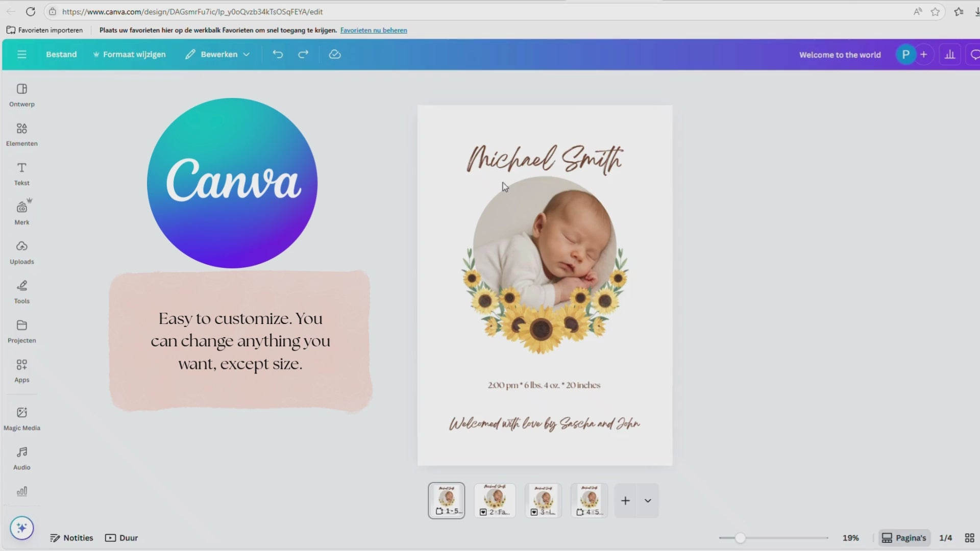980x551 pixels.
Task: Expand the Bewerken dropdown
Action: [x=217, y=54]
